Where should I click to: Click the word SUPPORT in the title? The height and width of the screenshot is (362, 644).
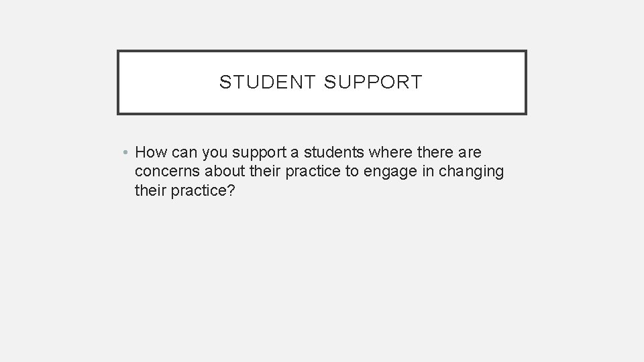pyautogui.click(x=374, y=82)
